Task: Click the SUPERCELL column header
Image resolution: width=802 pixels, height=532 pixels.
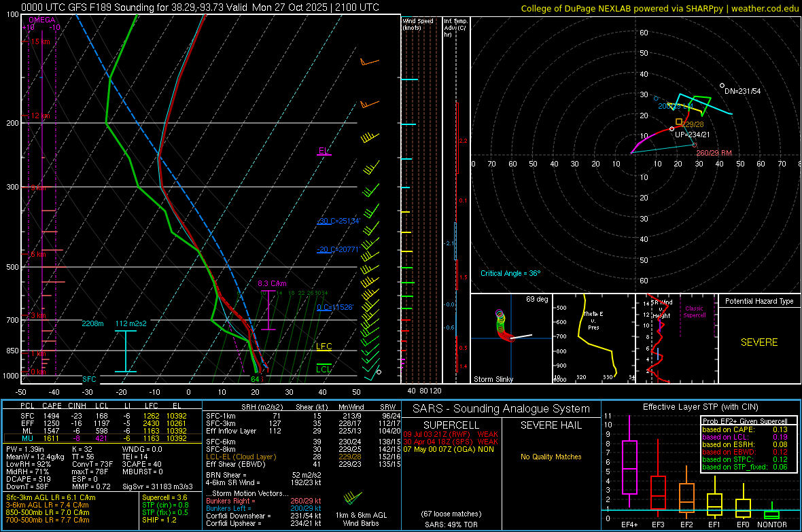Action: click(451, 425)
